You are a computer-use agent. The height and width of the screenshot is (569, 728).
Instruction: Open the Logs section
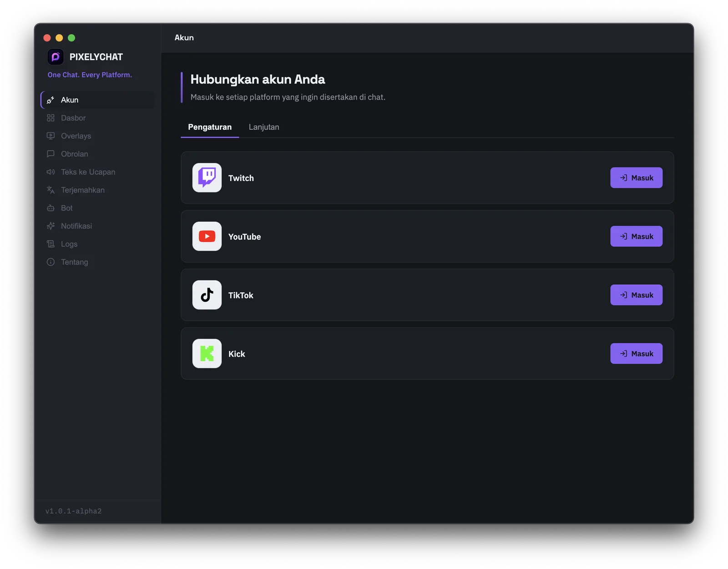pyautogui.click(x=97, y=244)
